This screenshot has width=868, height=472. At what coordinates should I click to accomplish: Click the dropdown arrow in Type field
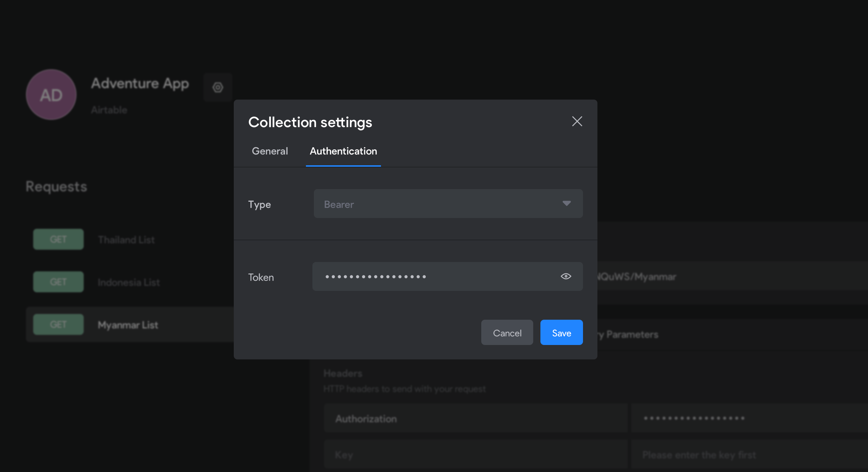(566, 204)
